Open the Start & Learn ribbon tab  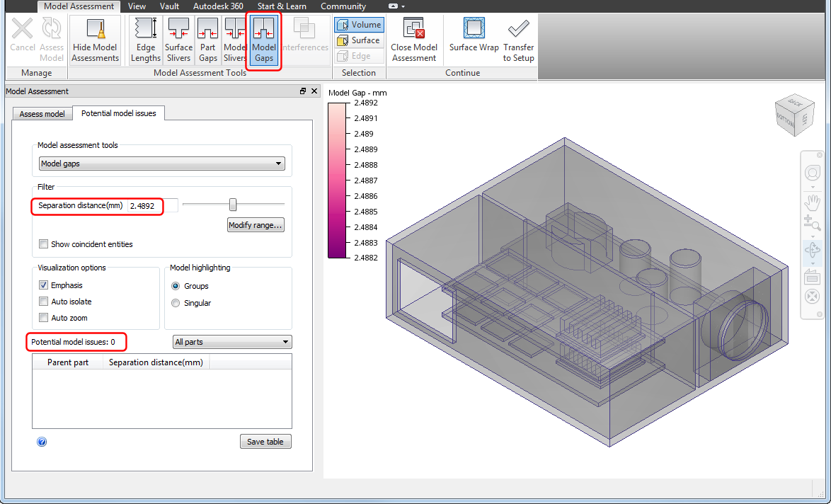(282, 6)
